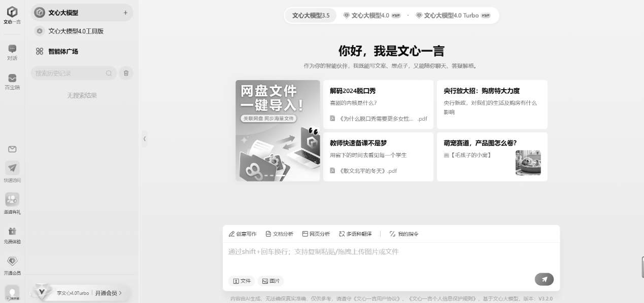Click the 文件 upload button
644x303 pixels.
tap(242, 281)
